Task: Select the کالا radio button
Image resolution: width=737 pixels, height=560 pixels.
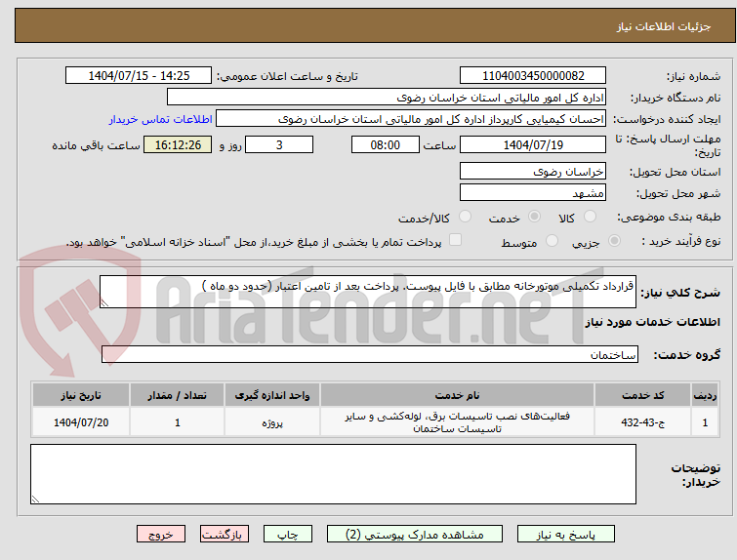Action: (x=590, y=217)
